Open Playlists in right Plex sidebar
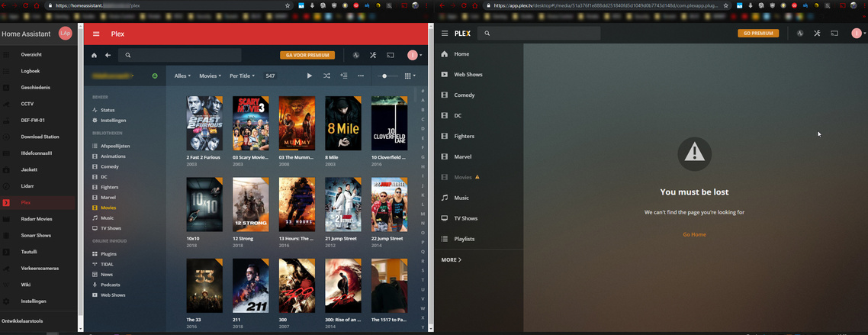 coord(458,239)
